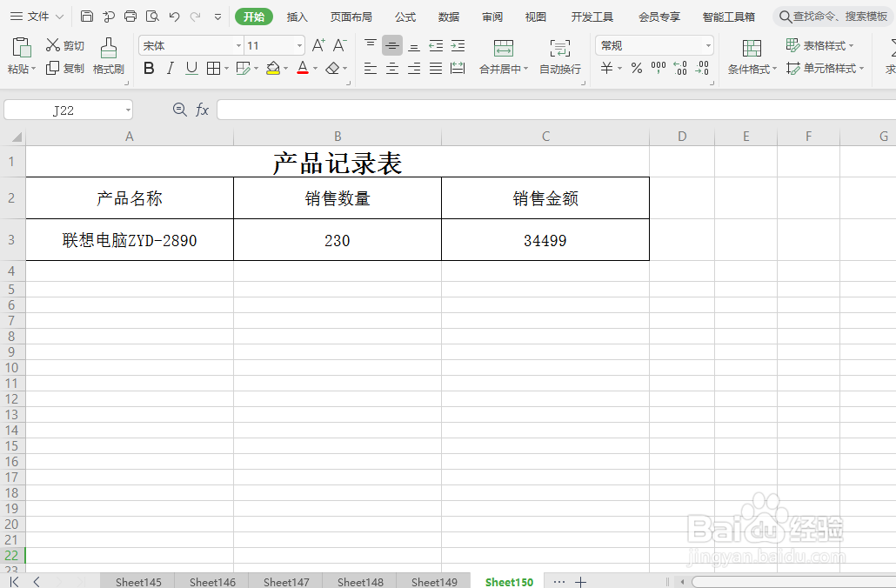Redo the last undone action
Viewport: 896px width, 588px height.
pos(196,17)
